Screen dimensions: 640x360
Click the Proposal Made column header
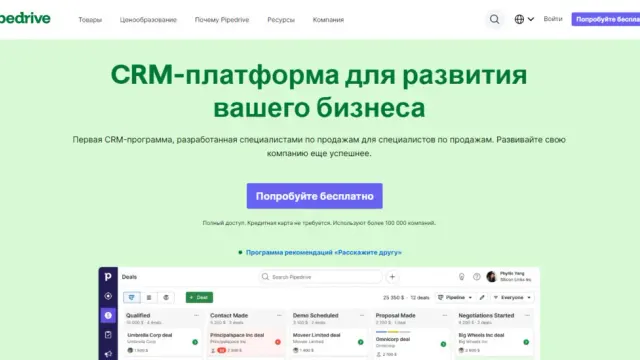[x=396, y=316]
